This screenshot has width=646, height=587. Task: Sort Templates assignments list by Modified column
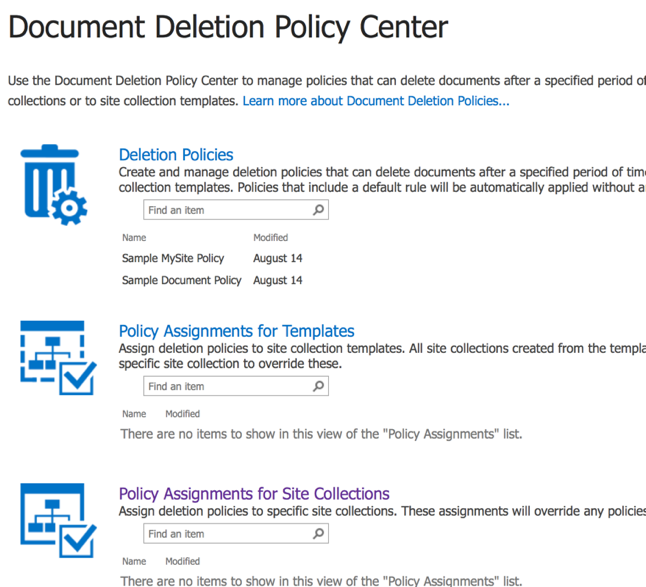(182, 414)
